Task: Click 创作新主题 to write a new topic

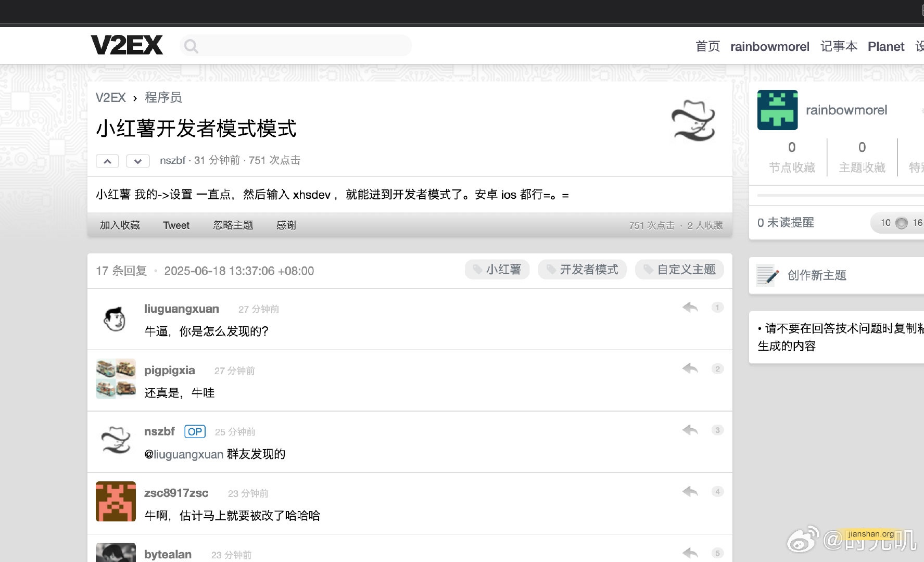Action: point(817,275)
